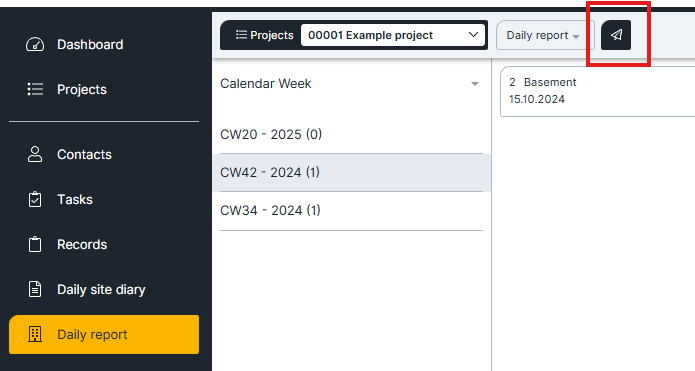The image size is (695, 371).
Task: Click the Projects list icon in sidebar
Action: pos(35,89)
